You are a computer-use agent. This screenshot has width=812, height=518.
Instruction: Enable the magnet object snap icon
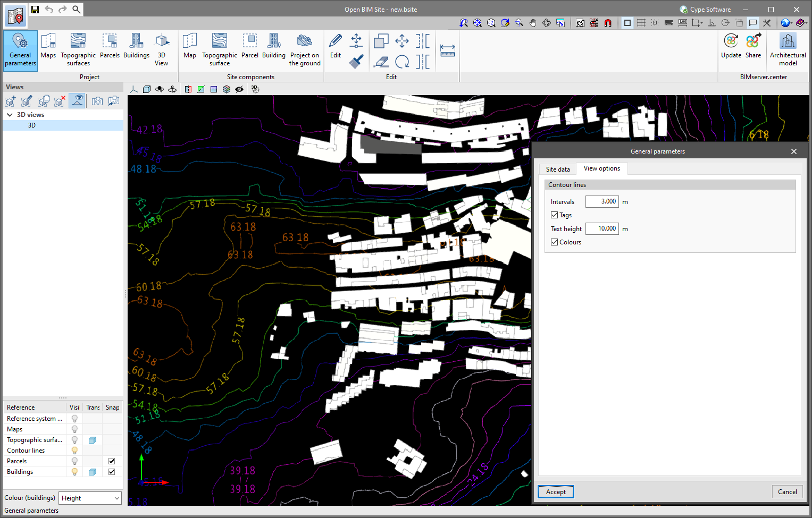coord(608,23)
